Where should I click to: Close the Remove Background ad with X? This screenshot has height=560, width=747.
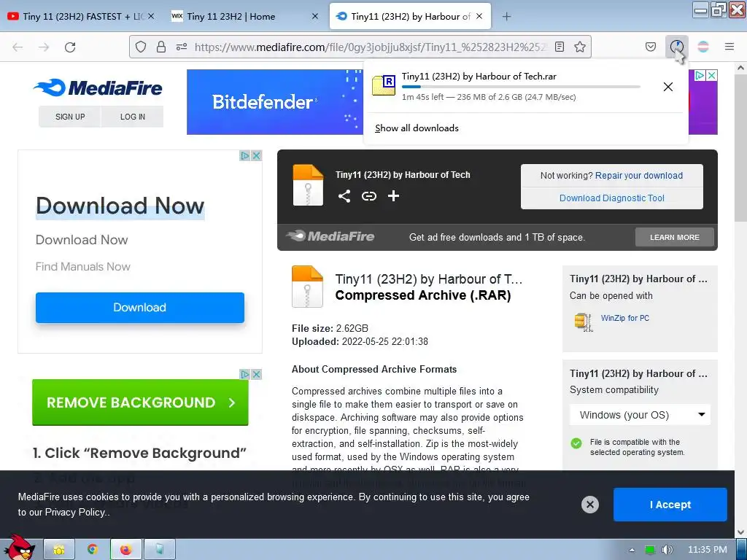click(256, 374)
